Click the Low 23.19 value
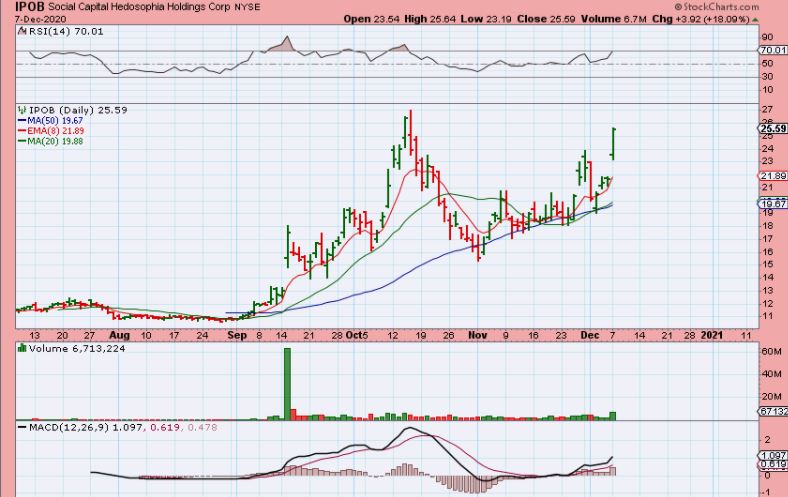This screenshot has height=497, width=788. [x=486, y=19]
